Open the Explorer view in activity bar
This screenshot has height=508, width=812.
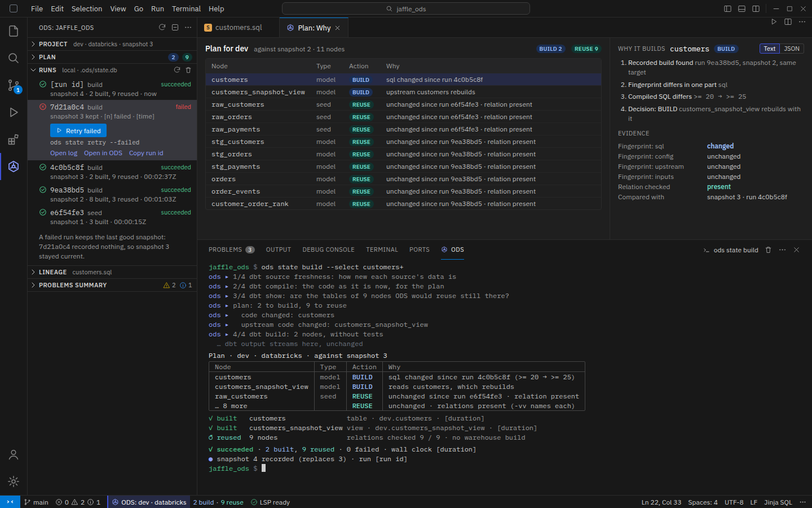[x=14, y=31]
